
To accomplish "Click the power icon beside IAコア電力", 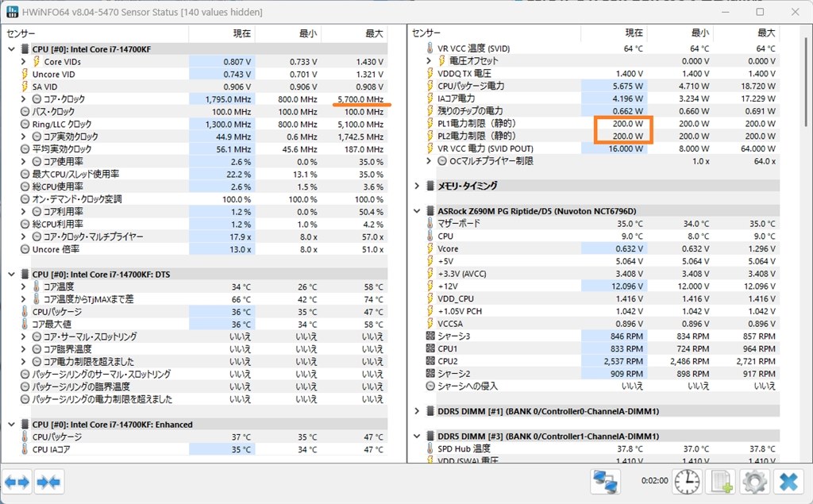I will pyautogui.click(x=430, y=98).
